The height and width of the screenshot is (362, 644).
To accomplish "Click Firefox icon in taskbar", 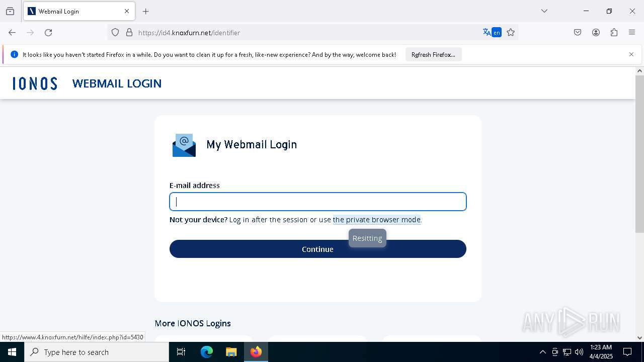I will click(x=256, y=352).
